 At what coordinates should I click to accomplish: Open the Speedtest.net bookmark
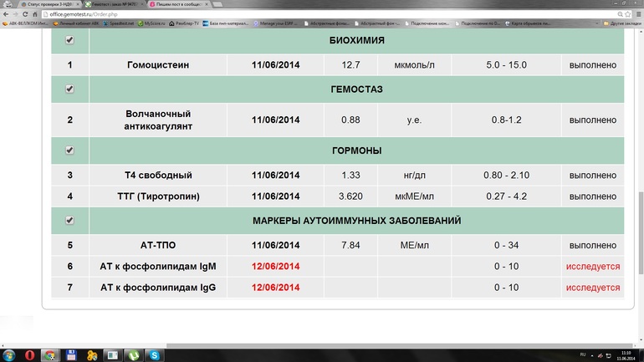(x=118, y=23)
